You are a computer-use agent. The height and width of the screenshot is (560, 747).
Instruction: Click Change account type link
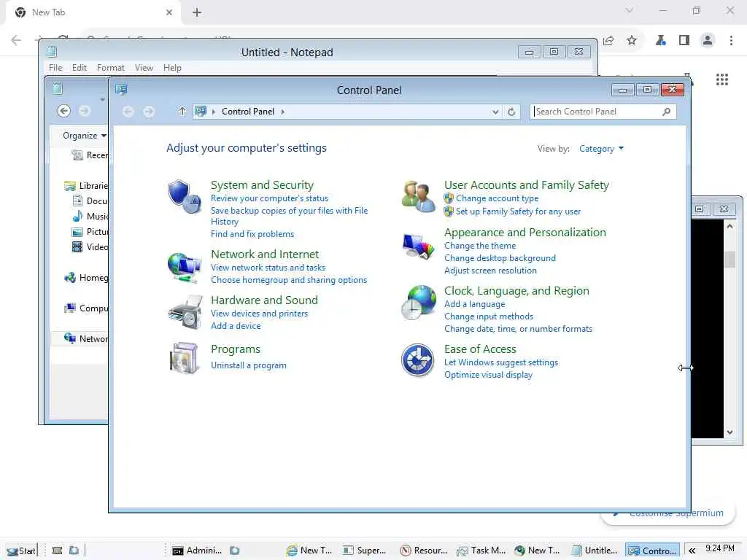tap(497, 198)
